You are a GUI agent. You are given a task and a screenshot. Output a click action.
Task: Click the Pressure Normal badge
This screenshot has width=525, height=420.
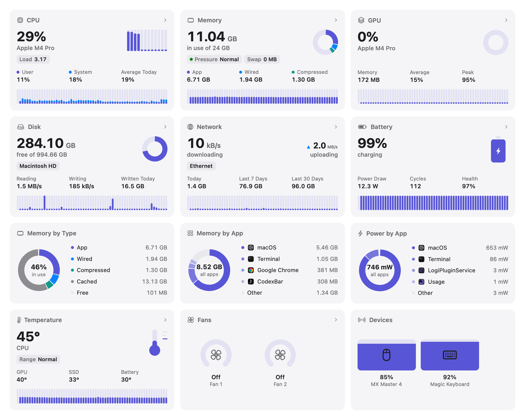coord(214,59)
